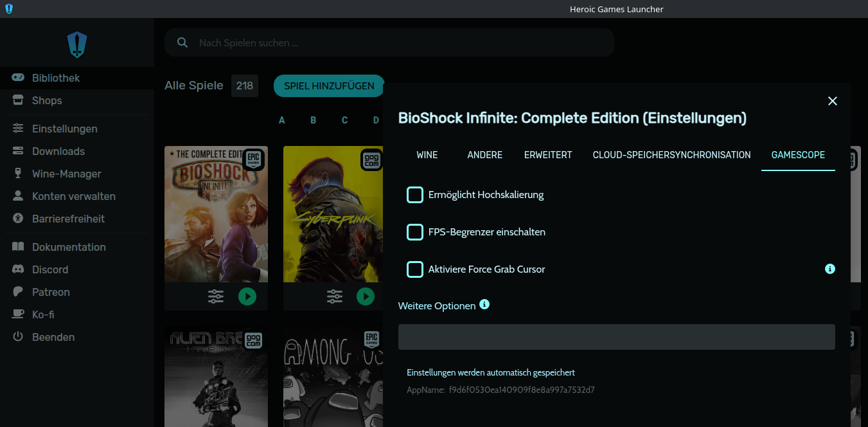Click 'Einstellungen werden automatisch gespeichert' text

(x=491, y=372)
